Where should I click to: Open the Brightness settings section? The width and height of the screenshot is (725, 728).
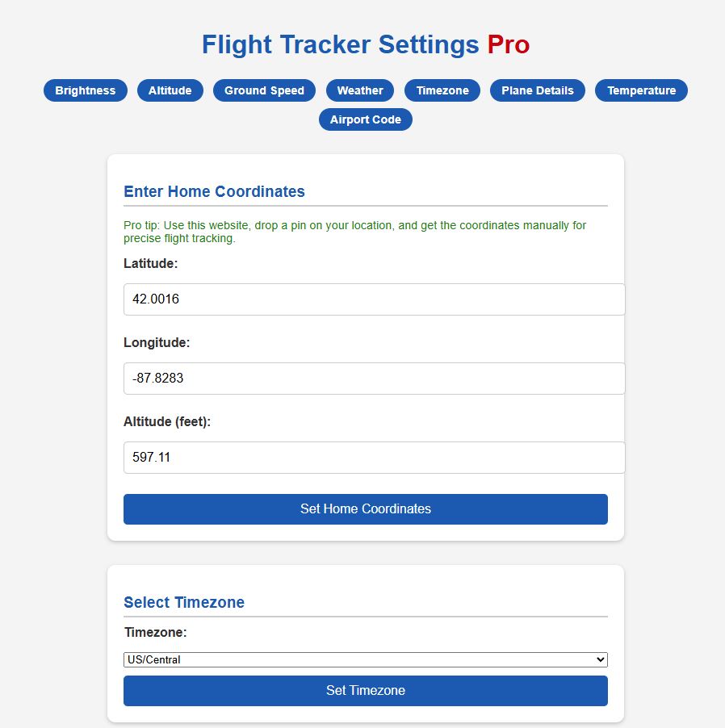85,90
